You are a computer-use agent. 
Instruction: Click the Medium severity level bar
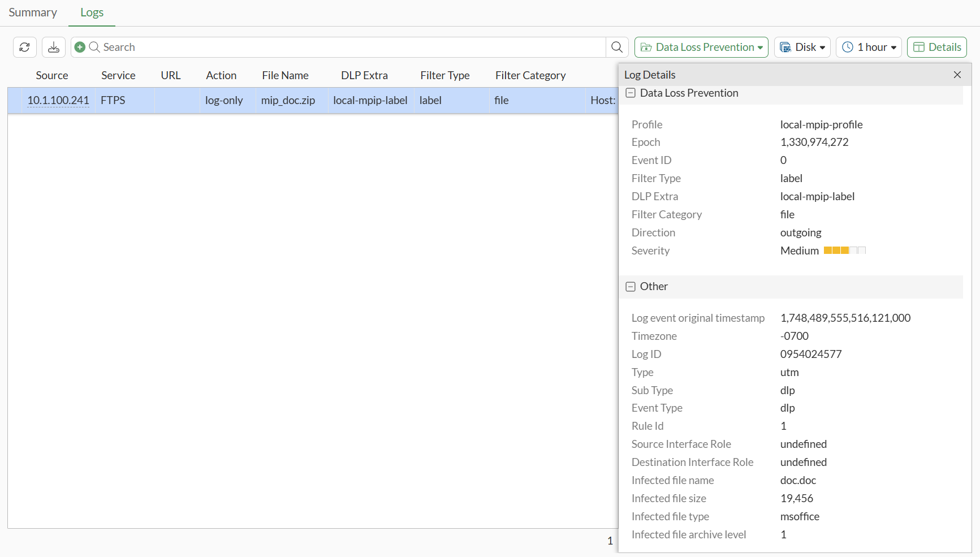coord(844,251)
